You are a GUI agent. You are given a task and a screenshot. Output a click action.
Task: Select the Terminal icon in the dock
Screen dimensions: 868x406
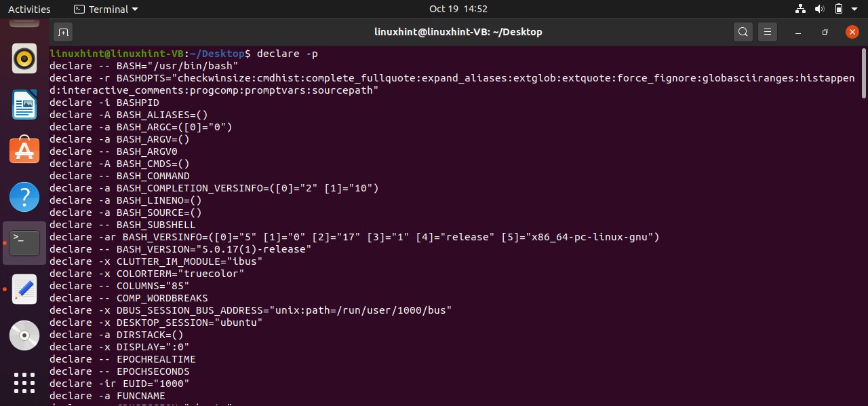tap(24, 242)
